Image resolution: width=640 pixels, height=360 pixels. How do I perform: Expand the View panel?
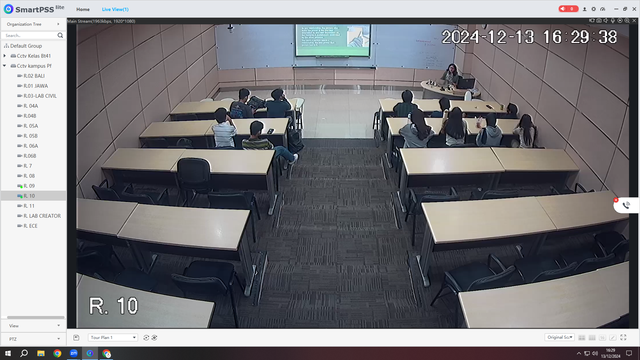tap(33, 326)
